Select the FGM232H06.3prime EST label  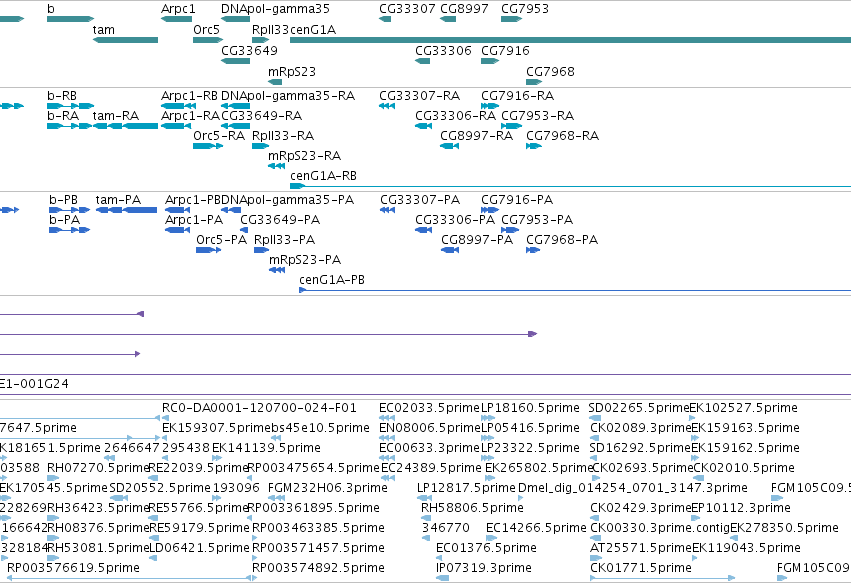[328, 488]
